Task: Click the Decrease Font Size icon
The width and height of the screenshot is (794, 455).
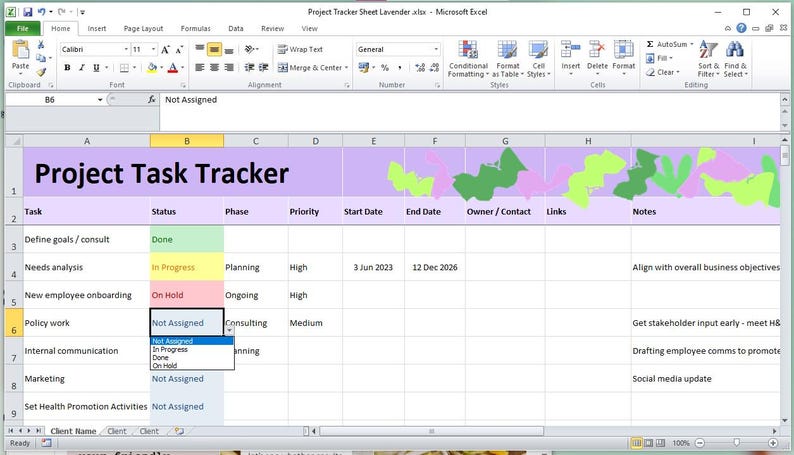Action: tap(179, 50)
